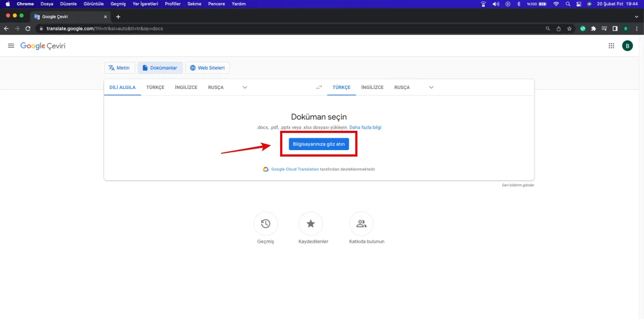The width and height of the screenshot is (644, 319).
Task: Click Bilgisayarınıza göz atın button
Action: click(319, 144)
